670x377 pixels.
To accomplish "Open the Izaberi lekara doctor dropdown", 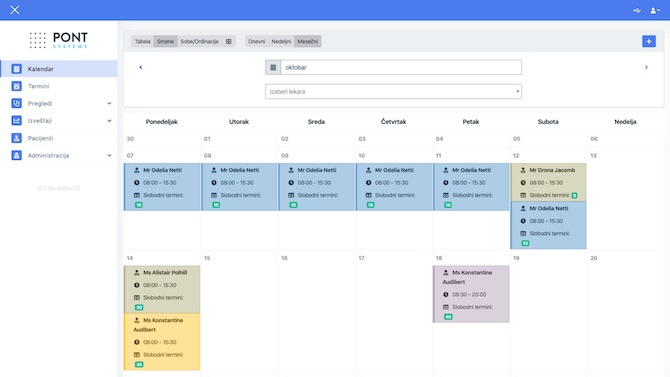I will [x=393, y=91].
